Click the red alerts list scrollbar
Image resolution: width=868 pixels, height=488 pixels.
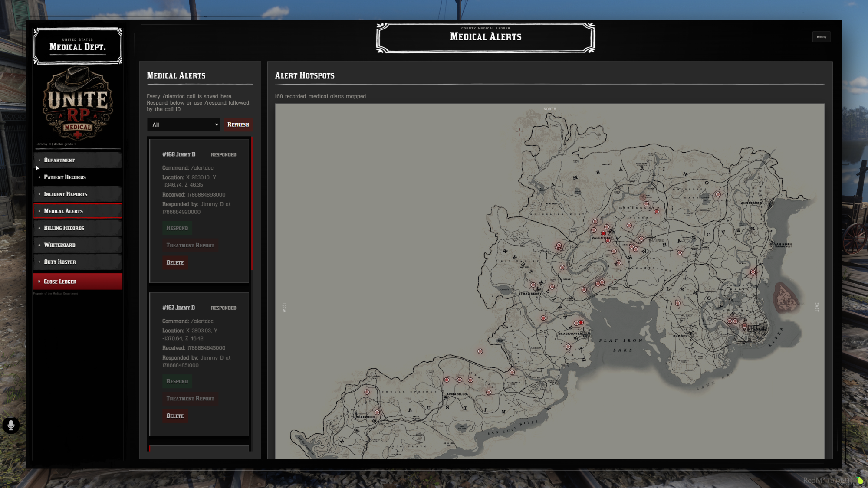[x=252, y=203]
